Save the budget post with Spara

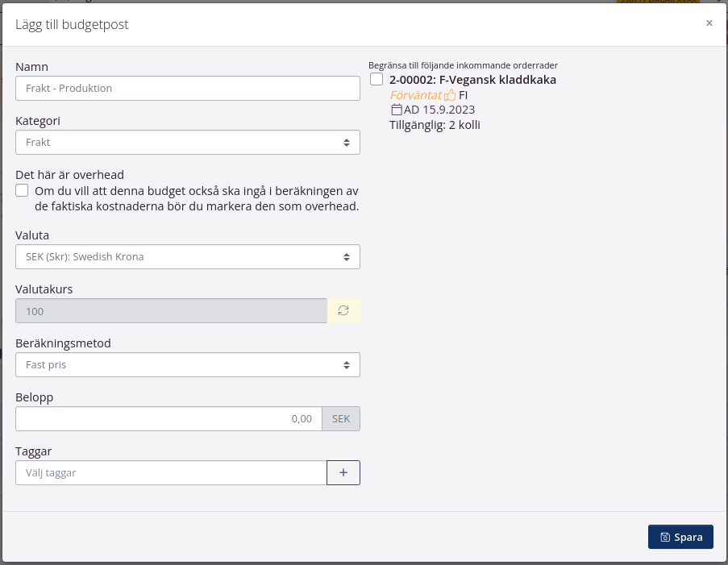point(680,537)
